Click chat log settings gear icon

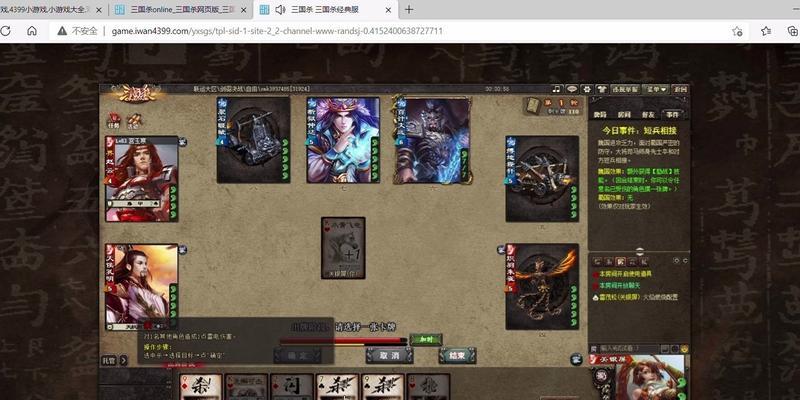[677, 260]
